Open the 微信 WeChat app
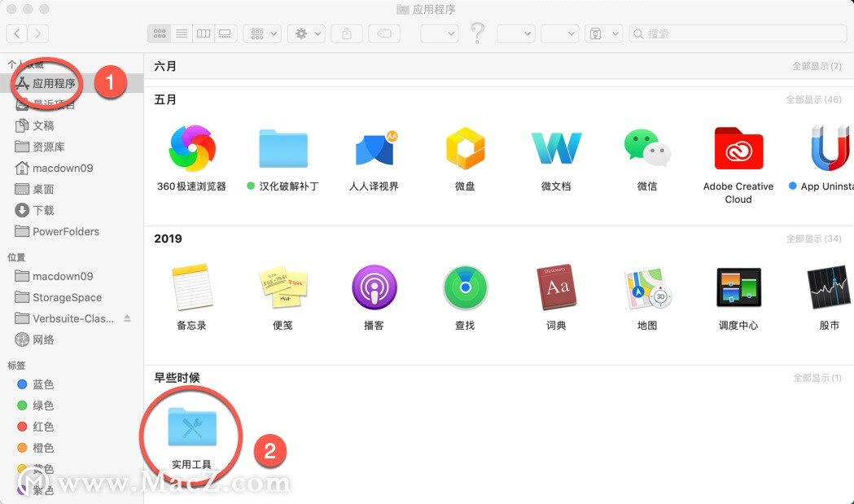 (647, 148)
